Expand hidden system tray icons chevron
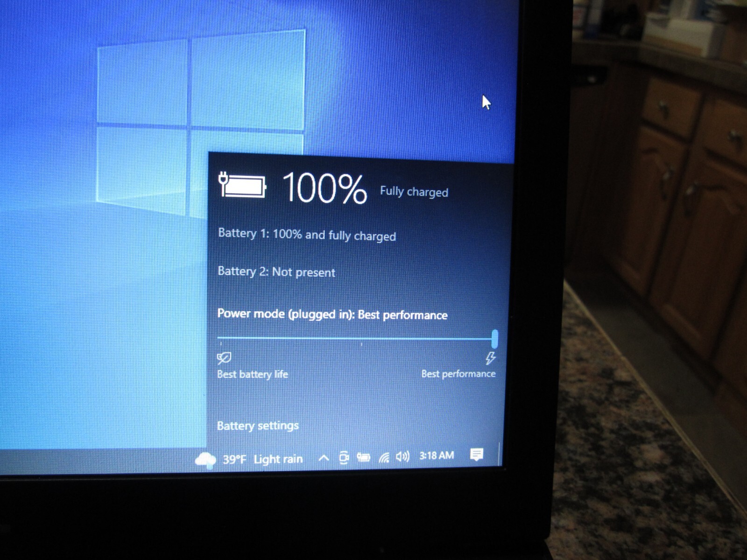Screen dimensions: 747x560 coord(324,458)
